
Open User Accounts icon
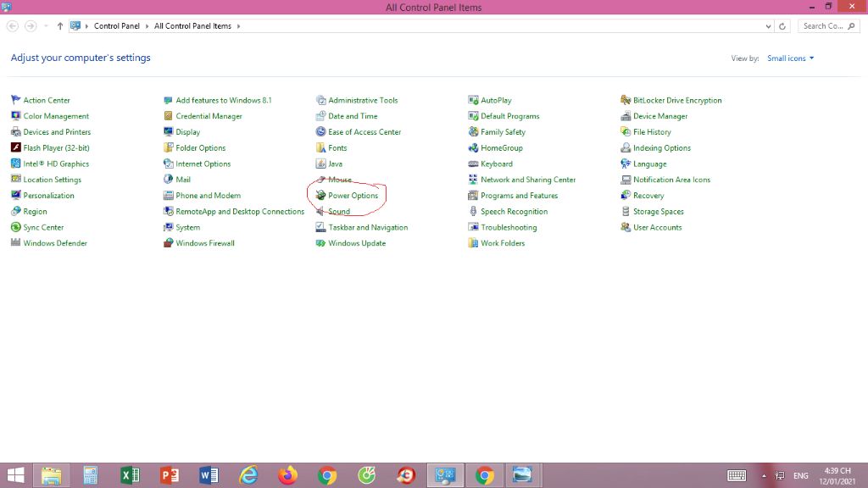coord(626,227)
